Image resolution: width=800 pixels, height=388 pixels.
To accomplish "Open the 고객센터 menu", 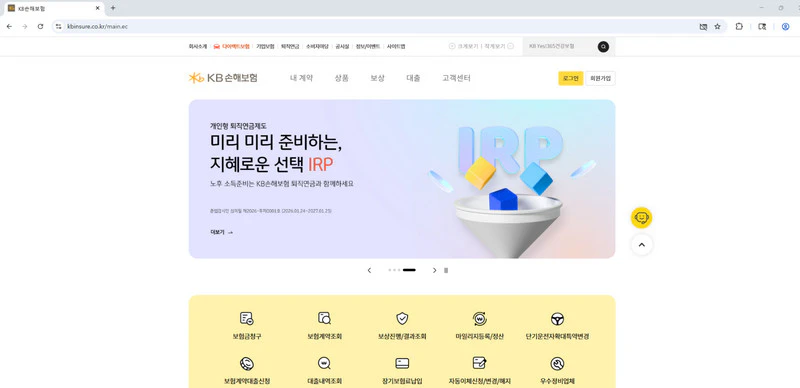I will pos(456,78).
